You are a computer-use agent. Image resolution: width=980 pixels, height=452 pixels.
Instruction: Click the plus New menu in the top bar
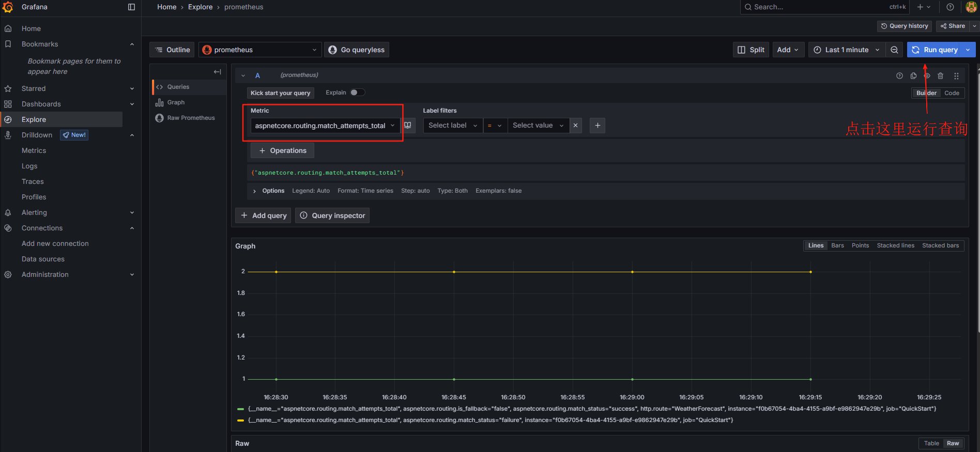[924, 7]
